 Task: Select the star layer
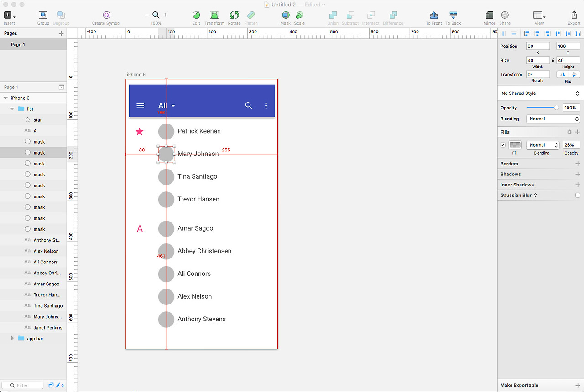[x=33, y=120]
